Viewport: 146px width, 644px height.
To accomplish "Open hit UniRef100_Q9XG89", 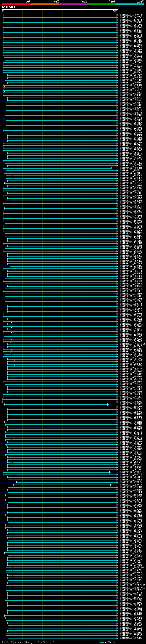I will pos(131,22).
